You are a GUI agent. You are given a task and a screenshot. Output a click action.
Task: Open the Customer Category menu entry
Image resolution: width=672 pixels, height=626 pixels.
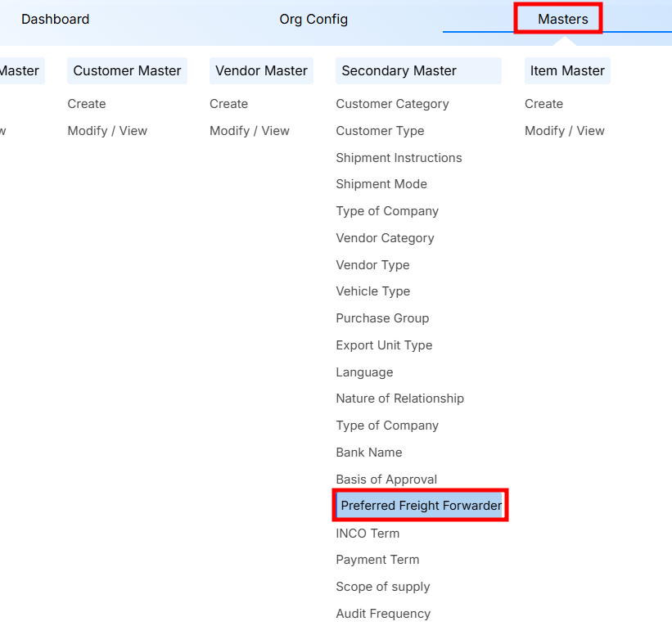(x=392, y=104)
